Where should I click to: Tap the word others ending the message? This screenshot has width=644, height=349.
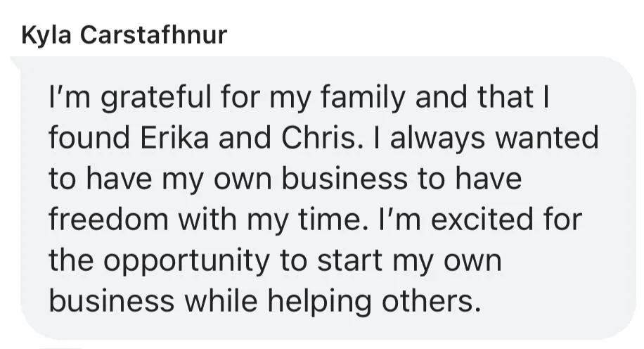[431, 301]
